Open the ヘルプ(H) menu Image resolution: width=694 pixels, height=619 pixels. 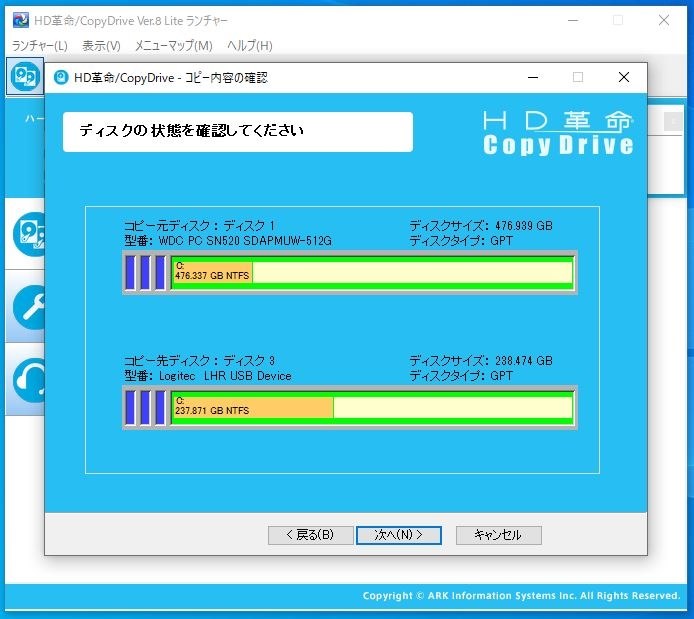250,46
